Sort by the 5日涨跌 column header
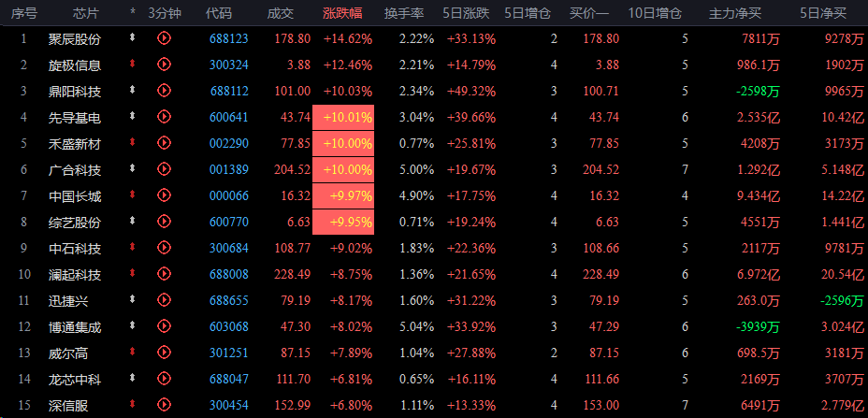 pos(466,13)
